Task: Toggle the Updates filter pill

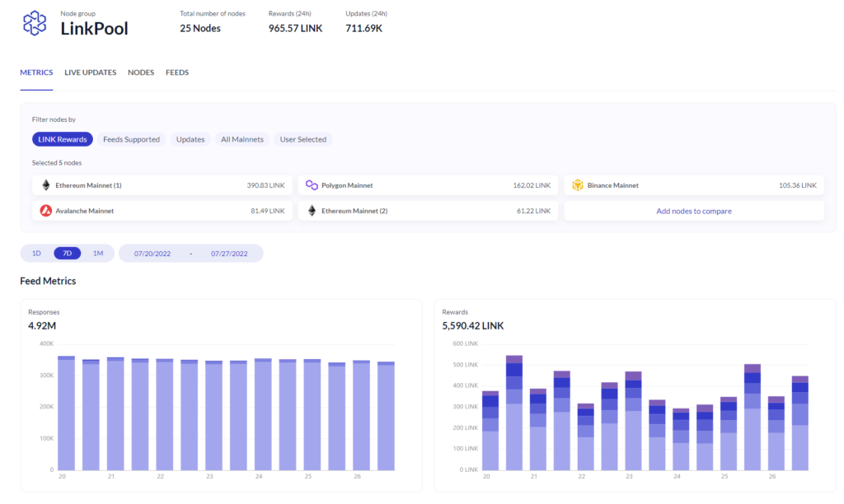Action: (x=190, y=138)
